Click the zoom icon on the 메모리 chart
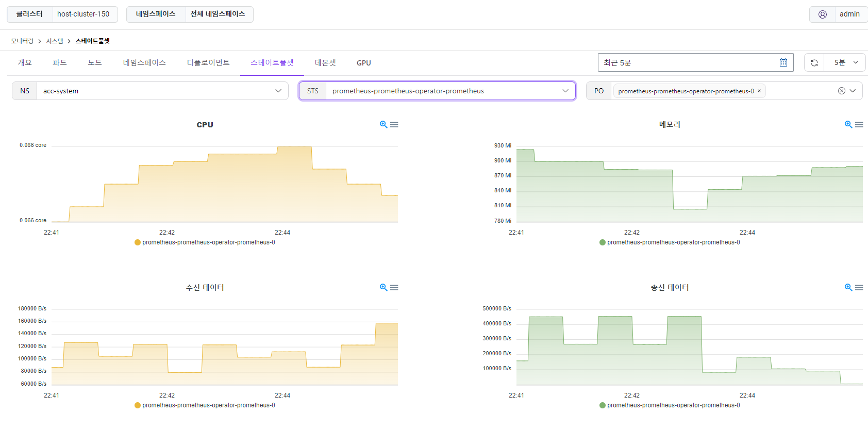Screen dimensions: 868x429 tap(848, 124)
